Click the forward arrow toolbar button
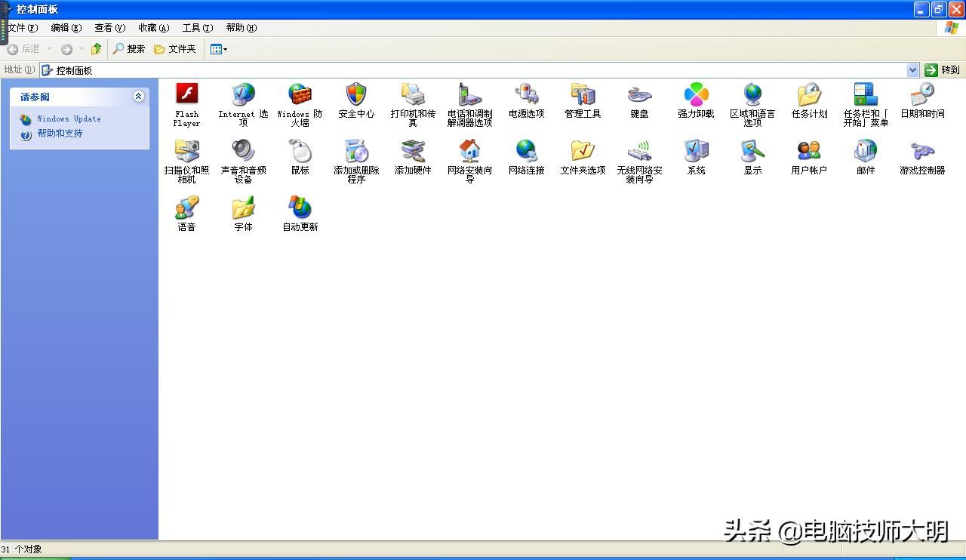966x560 pixels. pos(66,49)
